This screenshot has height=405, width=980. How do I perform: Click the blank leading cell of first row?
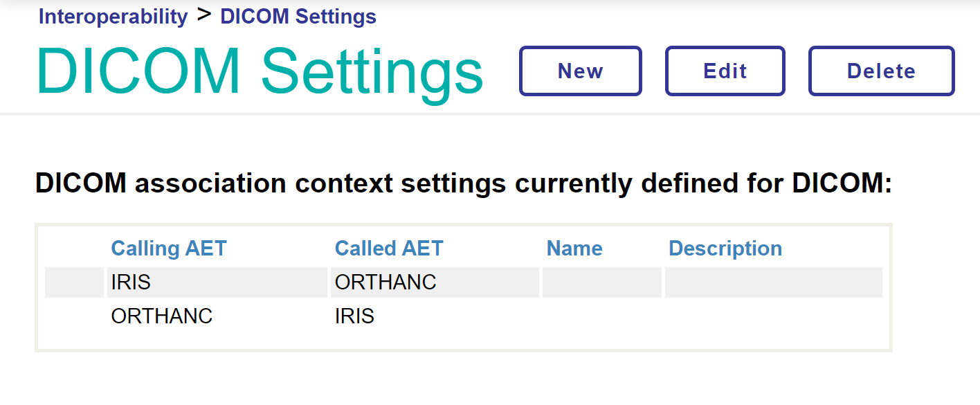(74, 282)
